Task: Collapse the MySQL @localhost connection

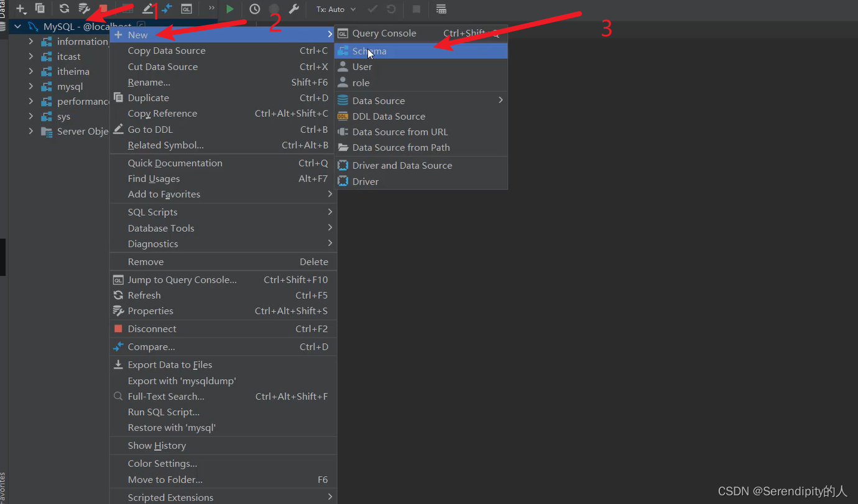Action: click(x=17, y=27)
